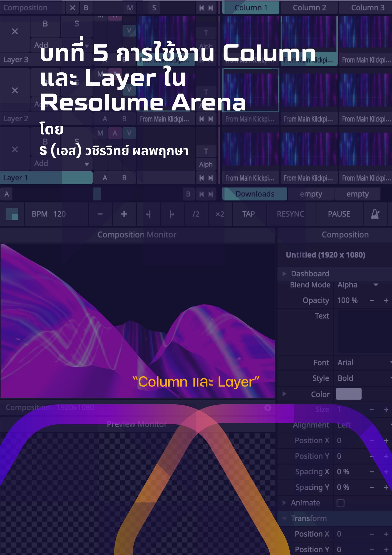Halve the tempo with the /2 button

(196, 214)
